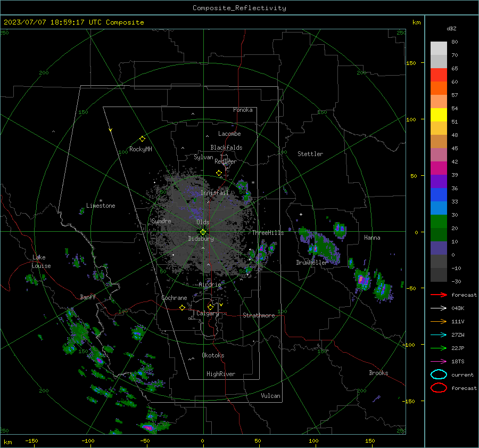Click the ThreeHills map label
Viewport: 479px width, 448px height.
[268, 233]
